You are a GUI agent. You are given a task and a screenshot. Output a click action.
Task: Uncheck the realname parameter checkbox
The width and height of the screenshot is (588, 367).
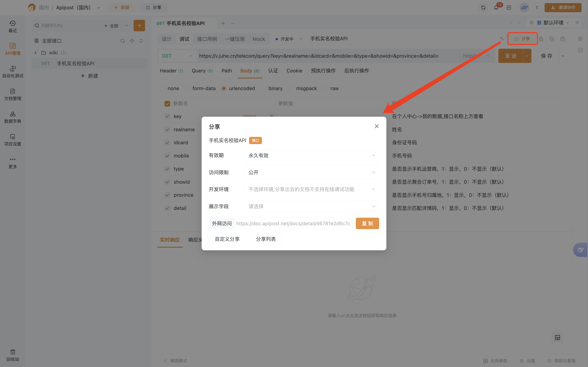167,129
